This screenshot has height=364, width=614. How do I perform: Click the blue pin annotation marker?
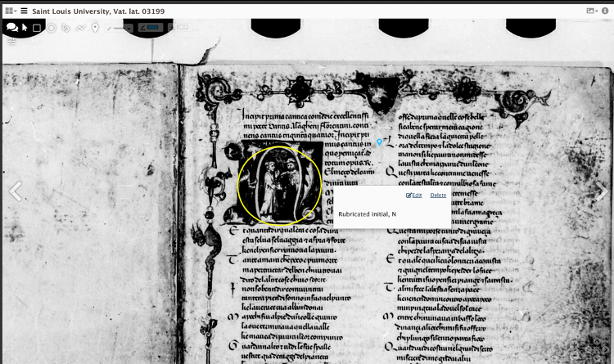pyautogui.click(x=379, y=142)
